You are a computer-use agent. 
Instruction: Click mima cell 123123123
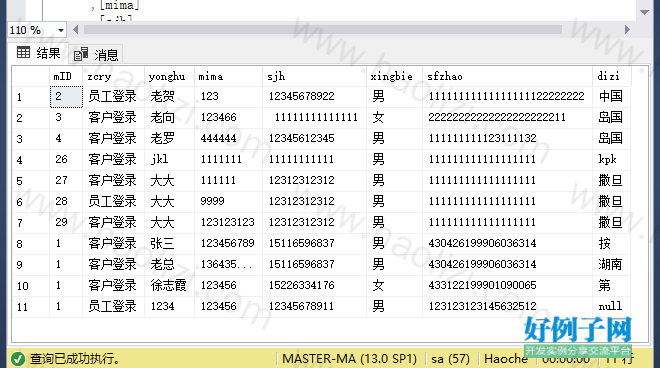pyautogui.click(x=229, y=223)
